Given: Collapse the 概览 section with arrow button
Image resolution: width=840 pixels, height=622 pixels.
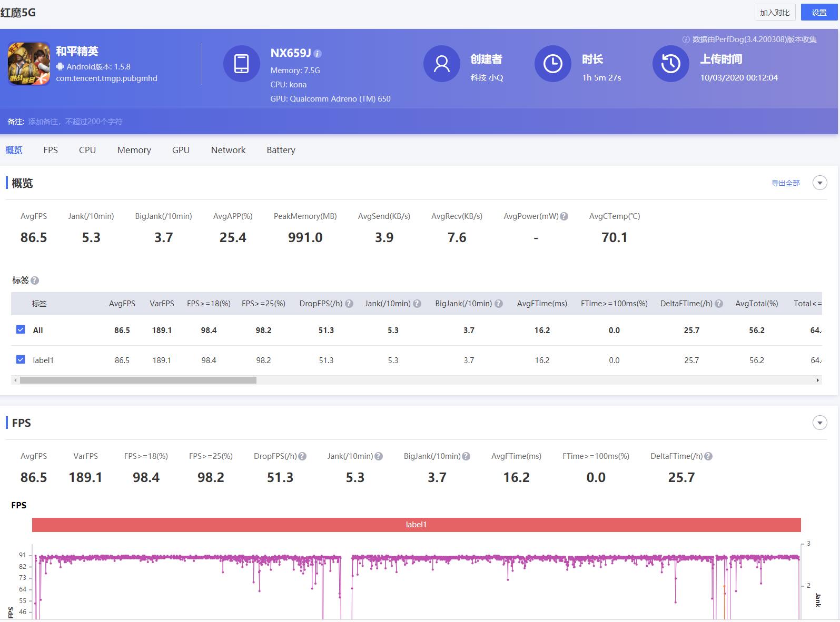Looking at the screenshot, I should 819,183.
